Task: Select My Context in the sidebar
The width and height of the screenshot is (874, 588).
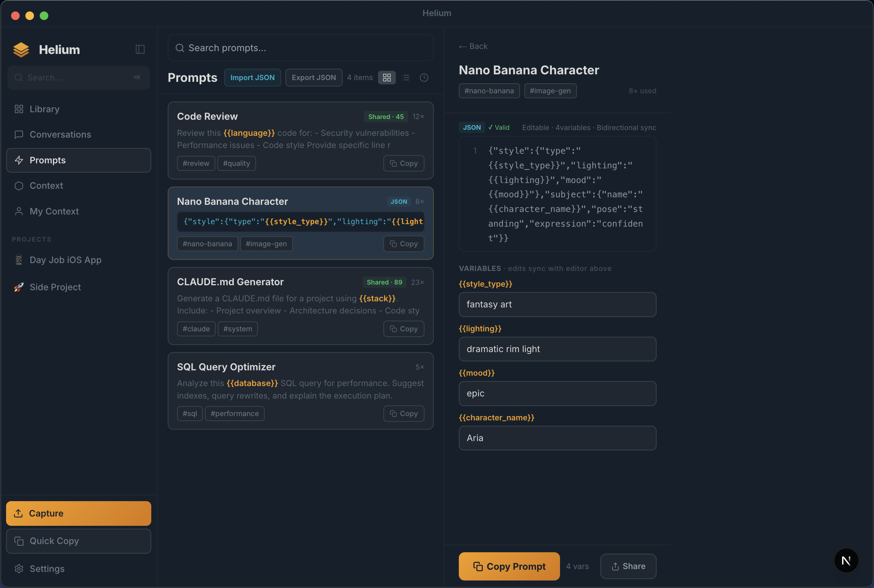Action: coord(54,211)
